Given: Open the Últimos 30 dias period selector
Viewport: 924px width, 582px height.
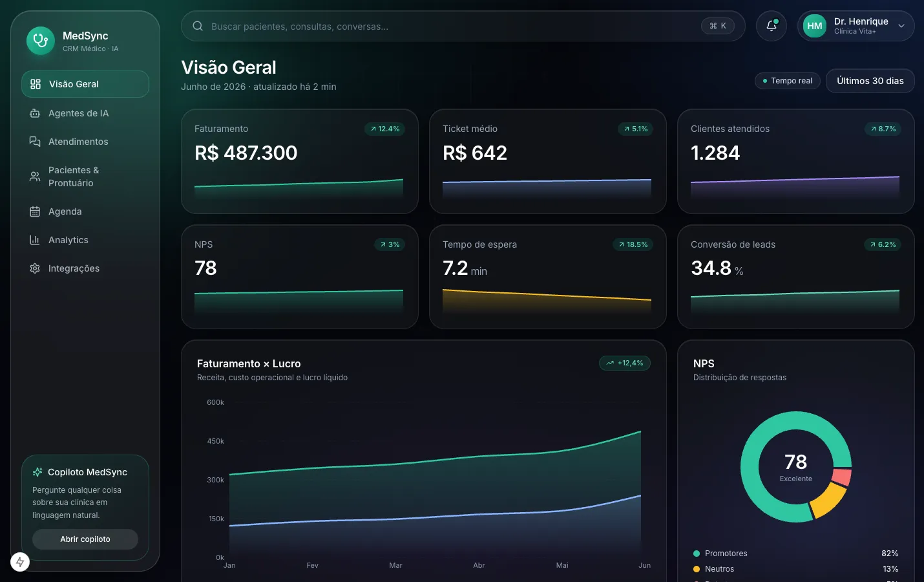Looking at the screenshot, I should point(870,81).
